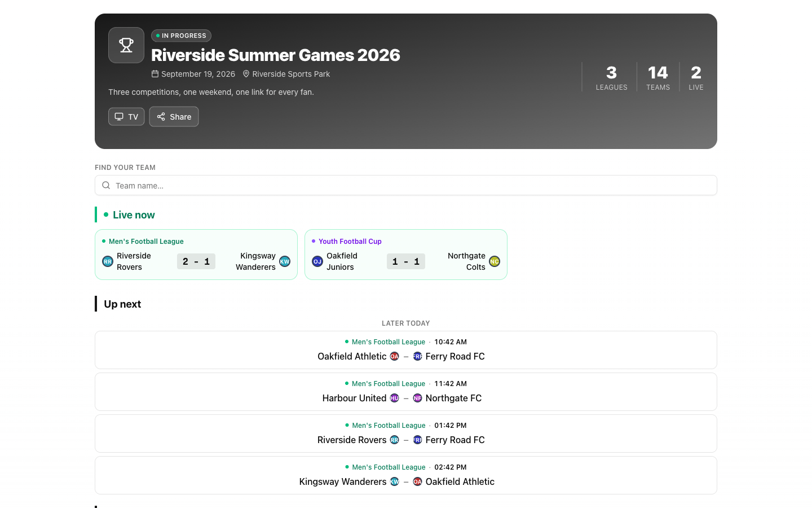The width and height of the screenshot is (812, 508).
Task: Click the 11:42 AM kickoff time
Action: click(x=451, y=384)
